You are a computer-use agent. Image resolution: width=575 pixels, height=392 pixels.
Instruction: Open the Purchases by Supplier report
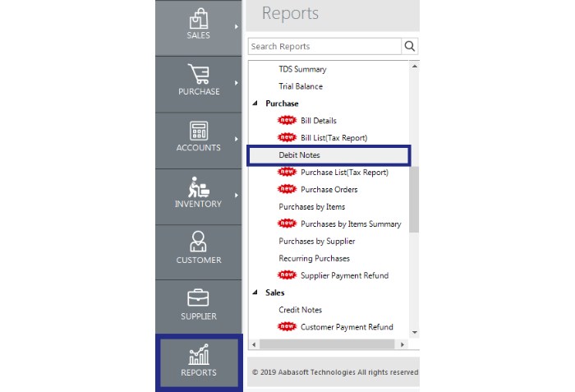(317, 241)
